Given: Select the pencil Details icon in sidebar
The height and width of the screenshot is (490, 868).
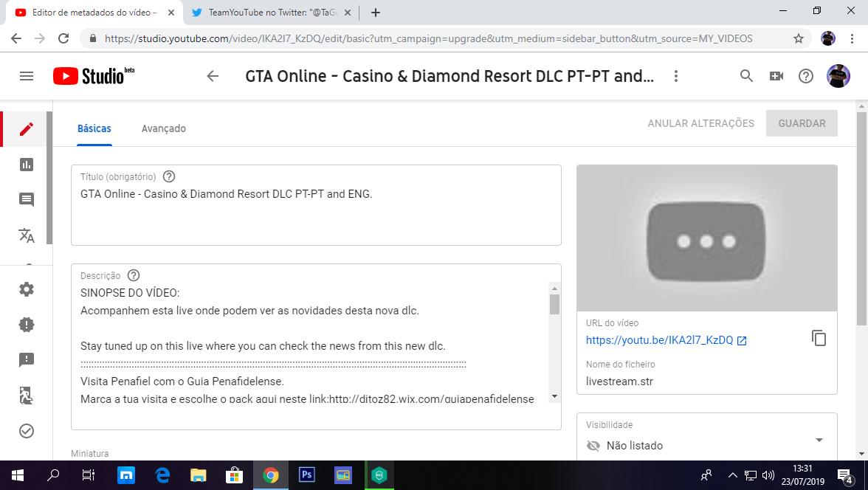Looking at the screenshot, I should pos(27,129).
